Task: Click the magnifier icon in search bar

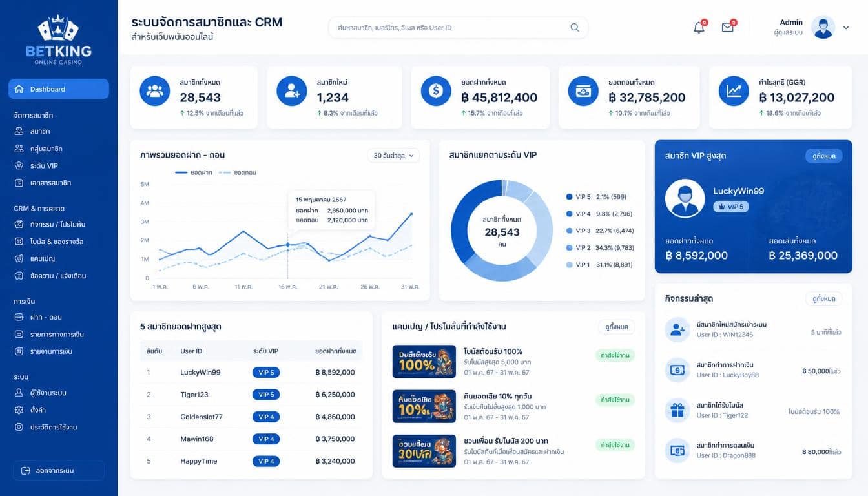Action: [575, 28]
